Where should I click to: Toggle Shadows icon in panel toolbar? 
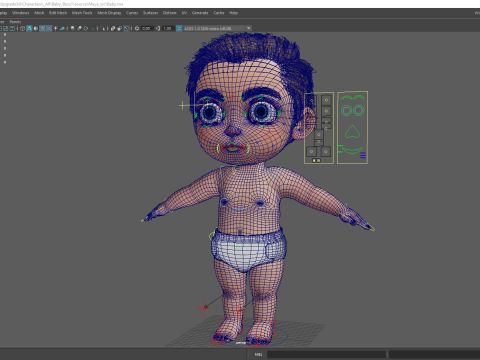pos(62,28)
